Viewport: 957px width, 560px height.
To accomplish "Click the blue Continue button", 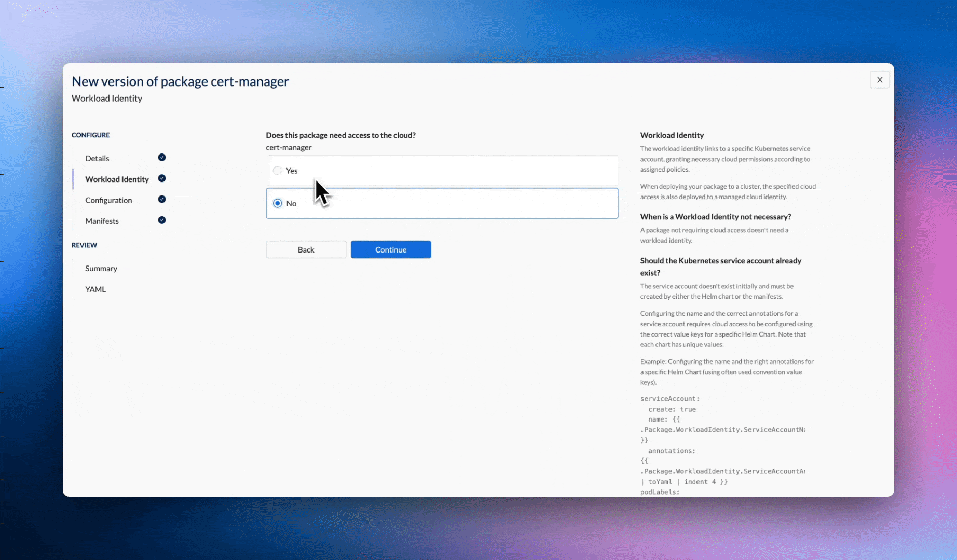I will point(390,249).
